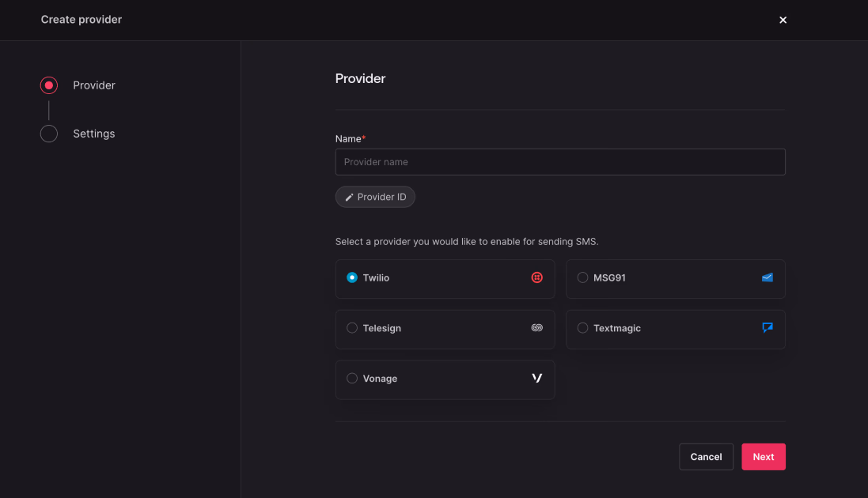The image size is (868, 498).
Task: Close the Create provider dialog
Action: (x=783, y=20)
